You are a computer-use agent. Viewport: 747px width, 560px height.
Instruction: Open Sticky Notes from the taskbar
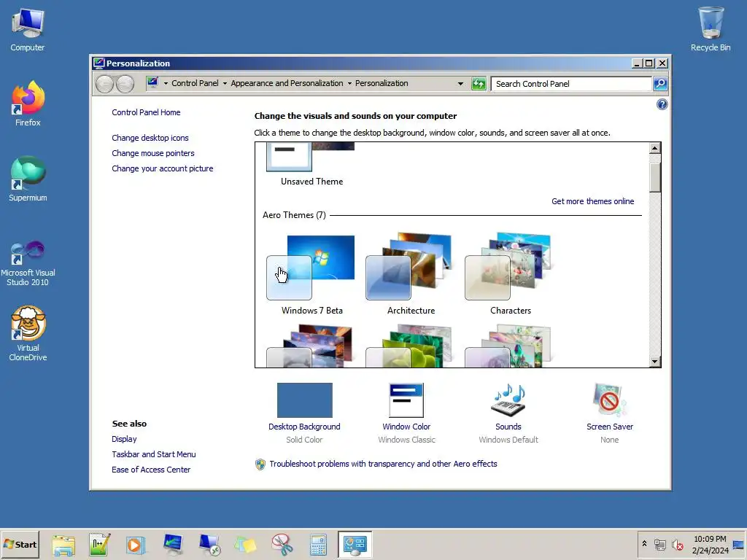[x=245, y=545]
